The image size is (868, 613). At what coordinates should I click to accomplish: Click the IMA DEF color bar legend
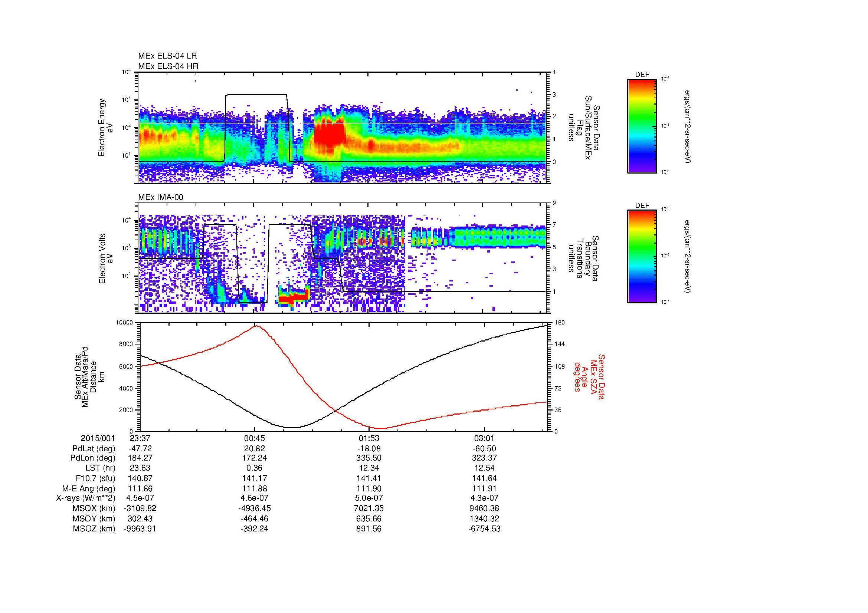pos(642,257)
